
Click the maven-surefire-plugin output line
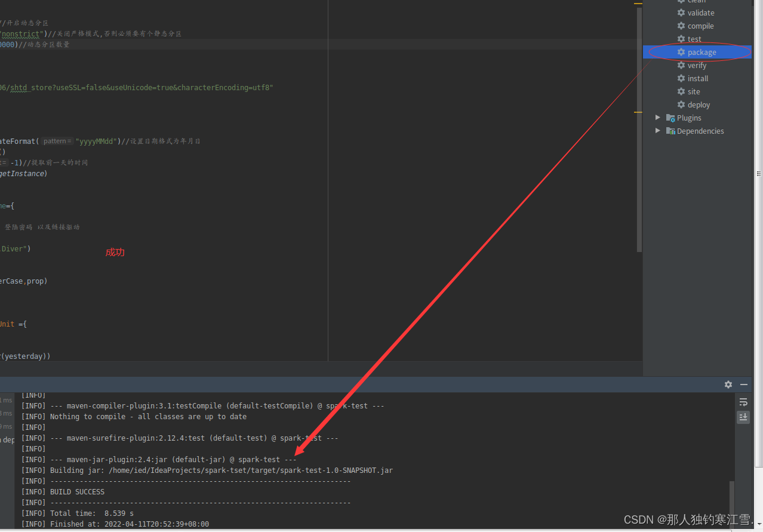[x=180, y=438]
